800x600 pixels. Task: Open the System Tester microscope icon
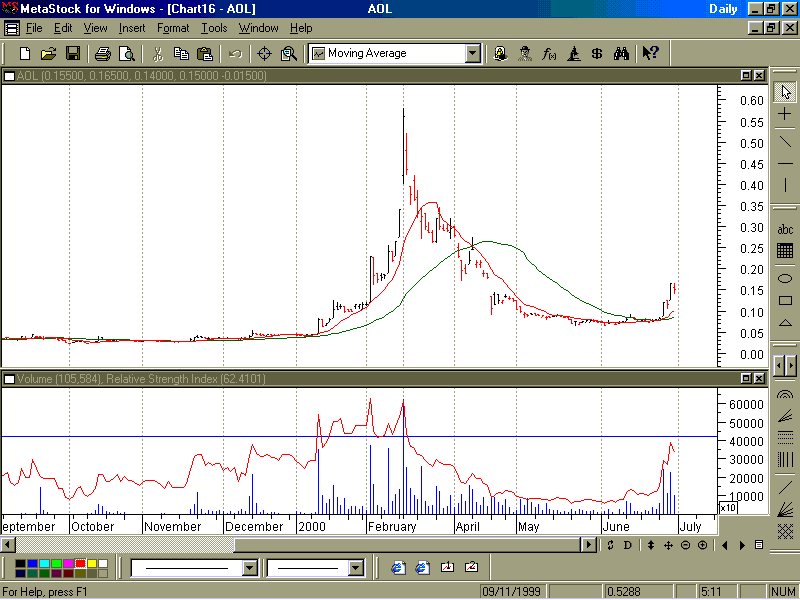(573, 54)
